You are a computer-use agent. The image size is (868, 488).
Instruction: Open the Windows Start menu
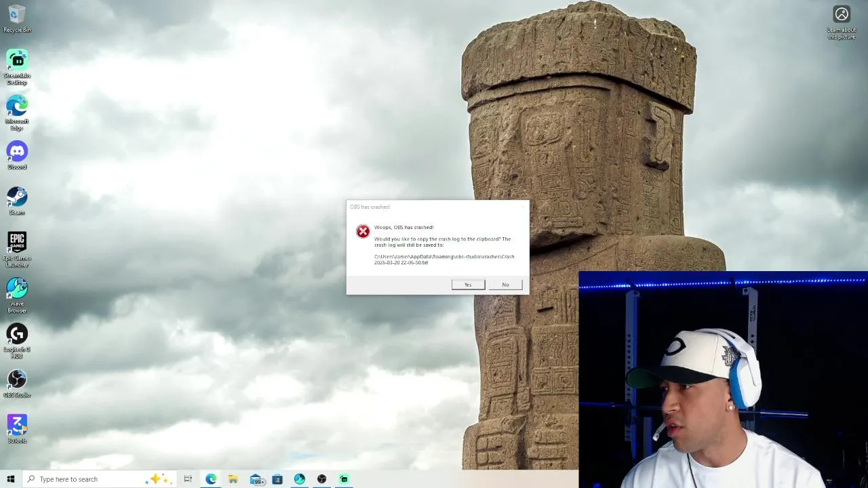(10, 479)
